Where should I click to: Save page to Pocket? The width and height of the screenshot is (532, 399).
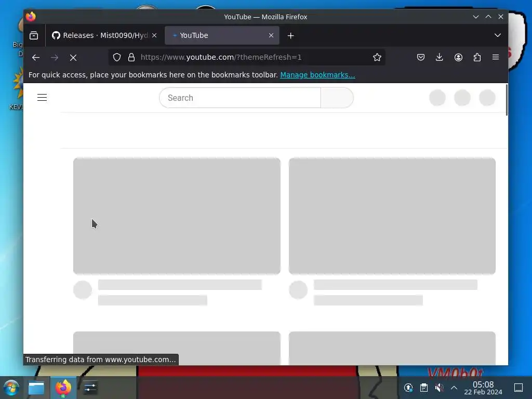click(421, 57)
